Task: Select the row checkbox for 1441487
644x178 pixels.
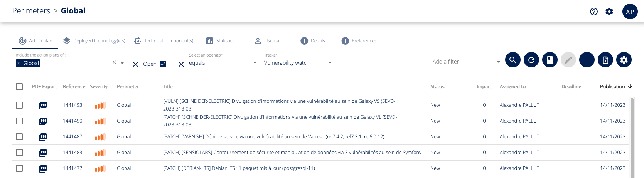Action: 19,137
